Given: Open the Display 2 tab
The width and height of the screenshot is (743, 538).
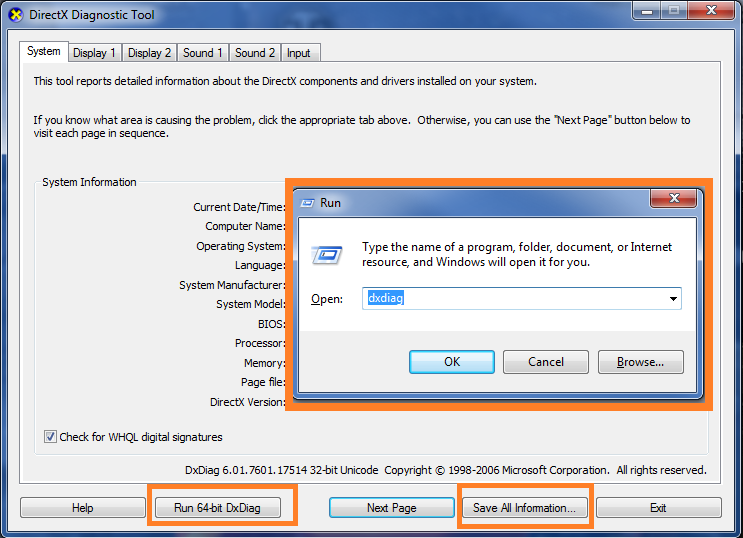Looking at the screenshot, I should click(x=149, y=53).
